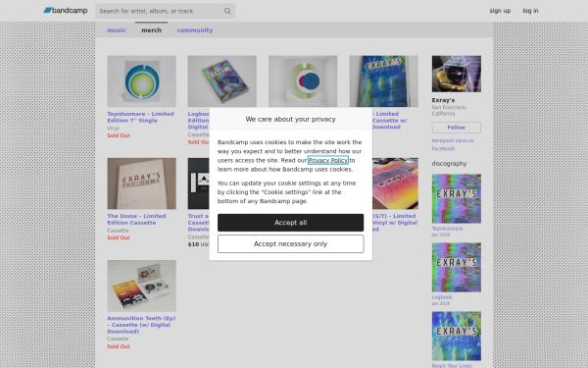Open the (S/T) Limited Vinyl product image

coord(395,184)
